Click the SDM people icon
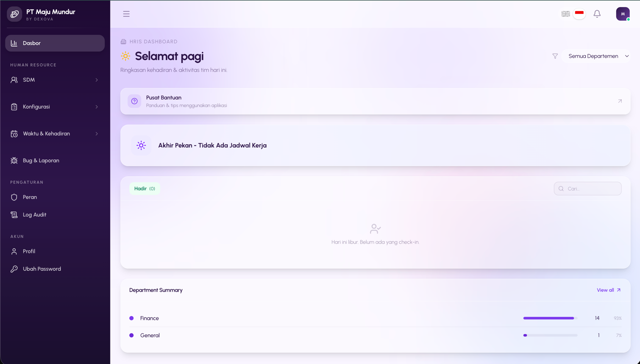The width and height of the screenshot is (640, 364). (14, 80)
